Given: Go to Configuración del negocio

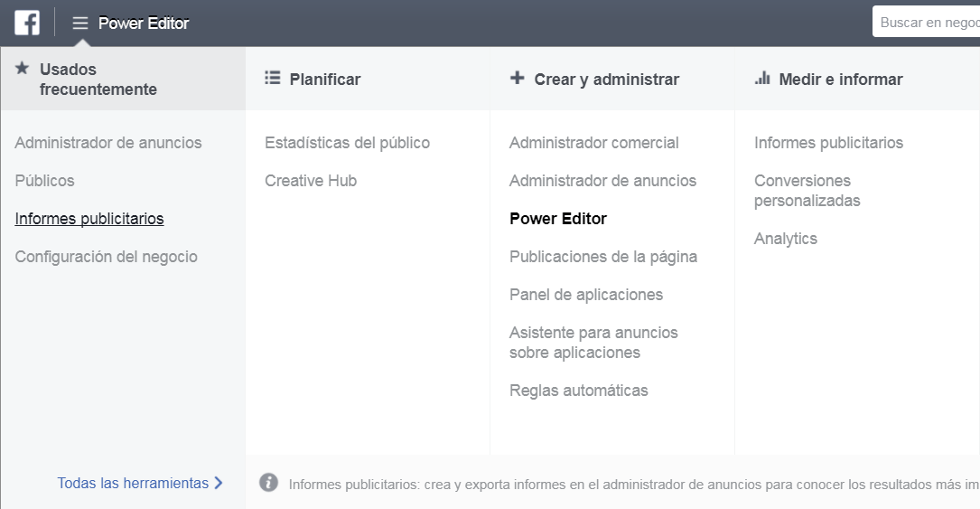Looking at the screenshot, I should pyautogui.click(x=106, y=257).
